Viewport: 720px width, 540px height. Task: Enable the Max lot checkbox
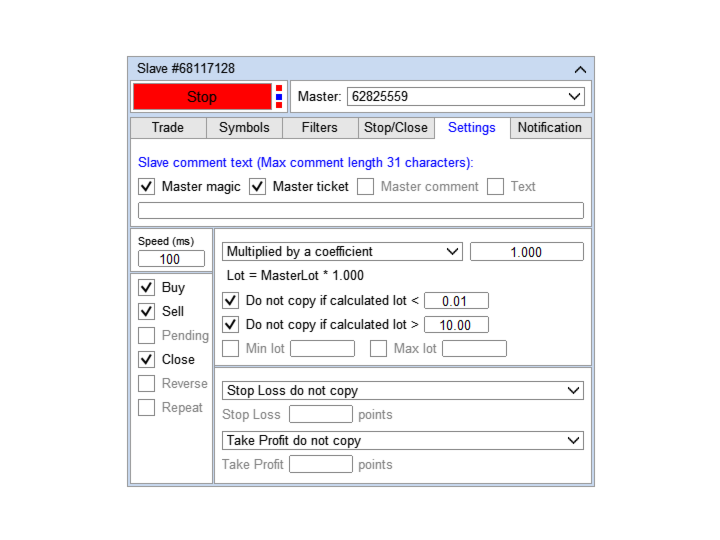pos(379,349)
